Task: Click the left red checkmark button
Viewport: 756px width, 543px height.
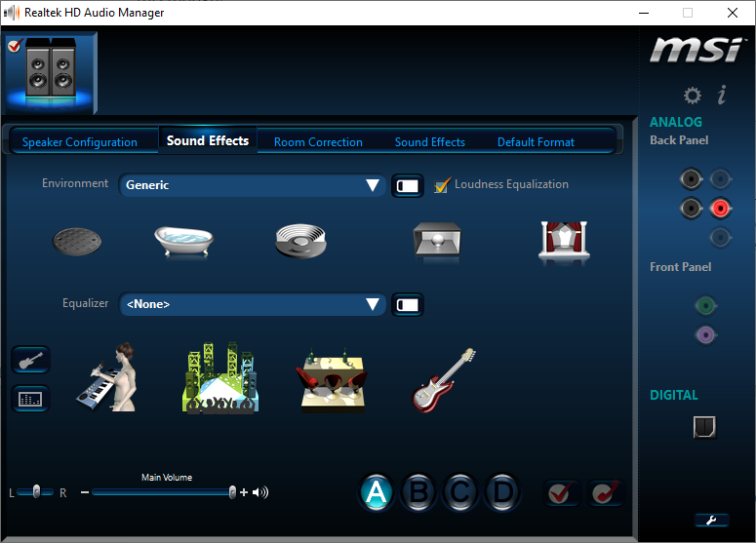Action: (561, 493)
